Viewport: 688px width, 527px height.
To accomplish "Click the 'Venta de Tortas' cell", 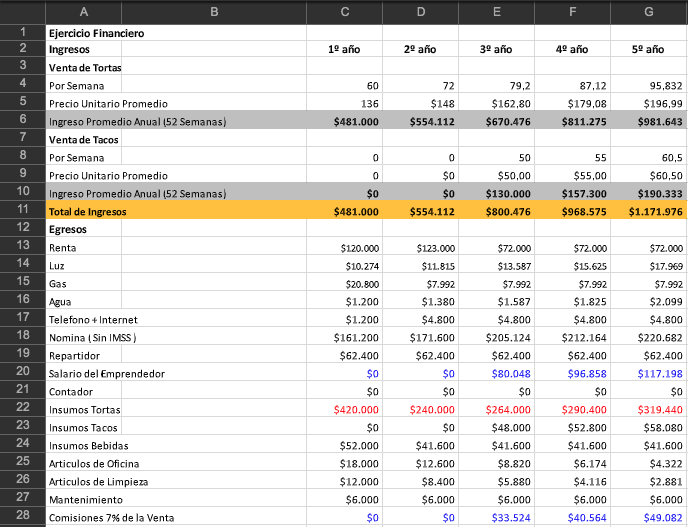I will [83, 67].
